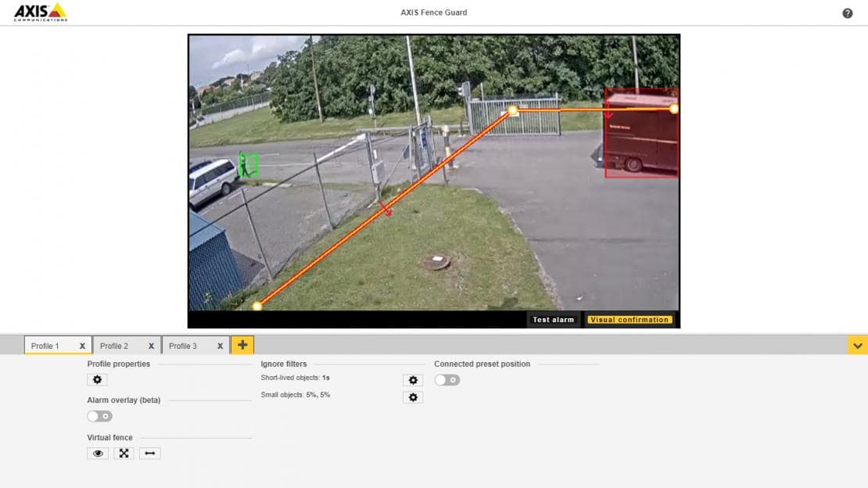Close the Profile 2 tab
The width and height of the screenshot is (868, 488).
151,346
